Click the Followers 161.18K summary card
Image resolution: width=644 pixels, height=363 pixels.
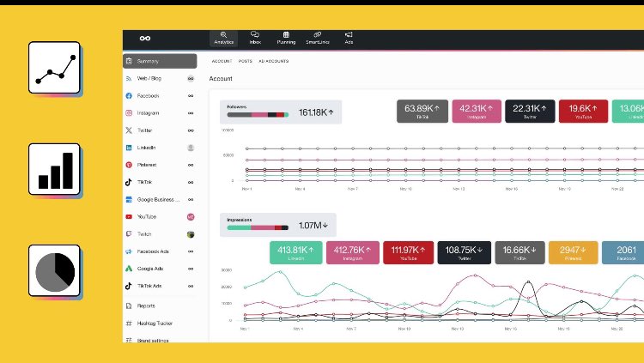(281, 112)
